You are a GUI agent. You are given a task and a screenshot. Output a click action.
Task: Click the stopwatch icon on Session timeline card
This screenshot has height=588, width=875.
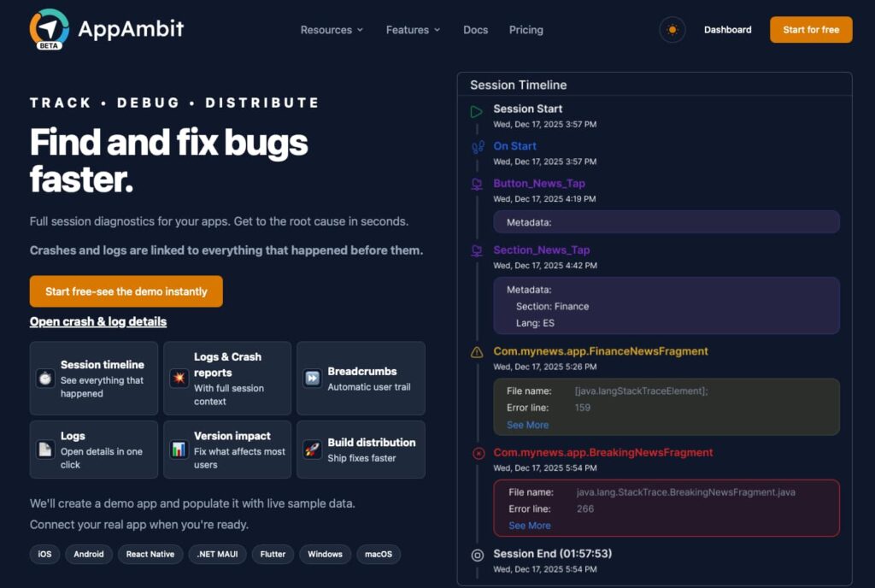point(44,377)
